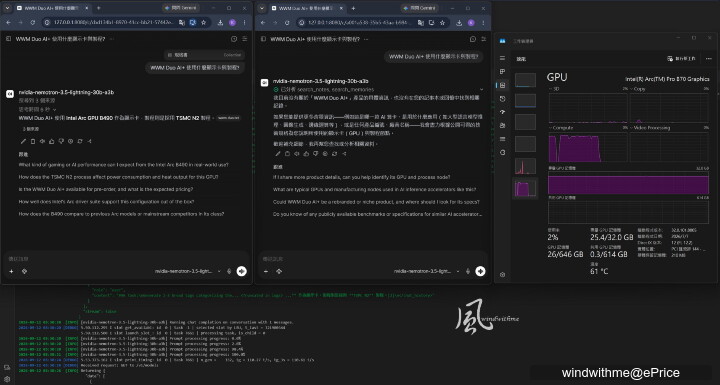Screen dimensions: 720x385
Task: Read aloud the left chat reply
Action: coord(42,142)
